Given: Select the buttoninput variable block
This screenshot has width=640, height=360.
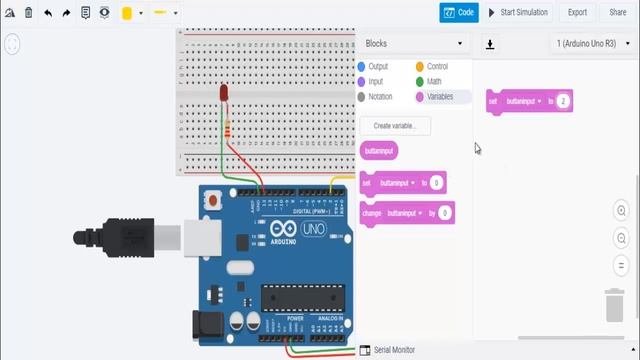Looking at the screenshot, I should click(x=379, y=151).
